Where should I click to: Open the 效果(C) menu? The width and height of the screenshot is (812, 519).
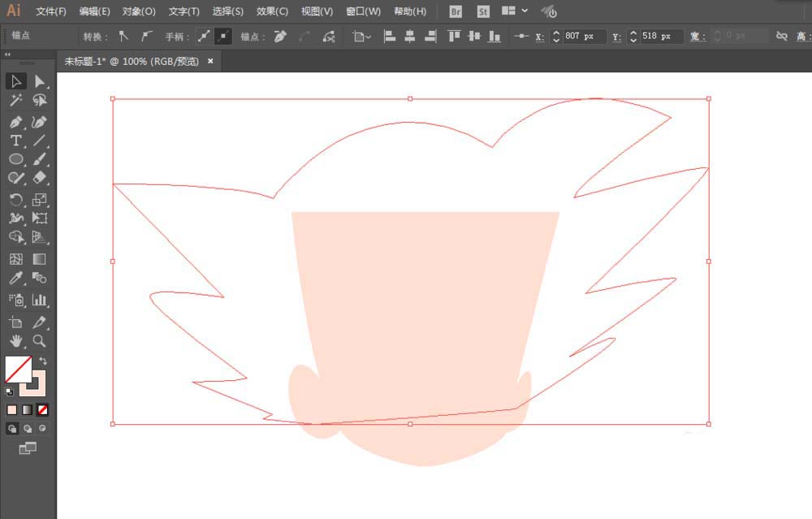(272, 11)
